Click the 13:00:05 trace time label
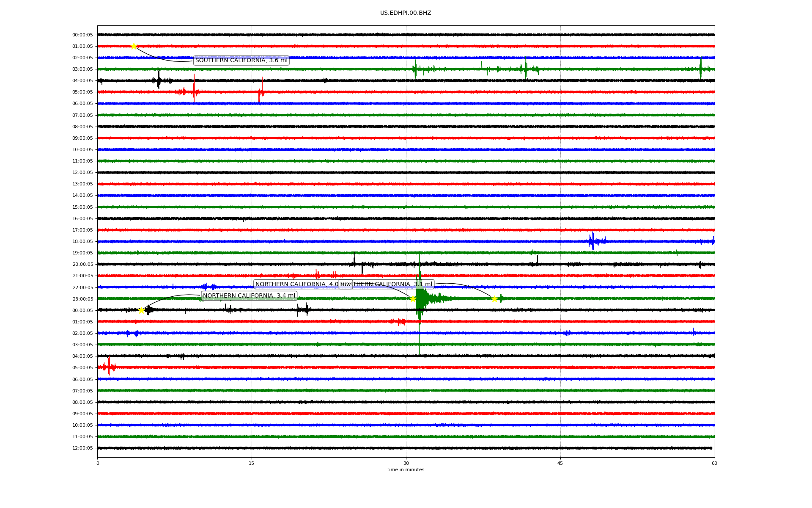 [82, 184]
